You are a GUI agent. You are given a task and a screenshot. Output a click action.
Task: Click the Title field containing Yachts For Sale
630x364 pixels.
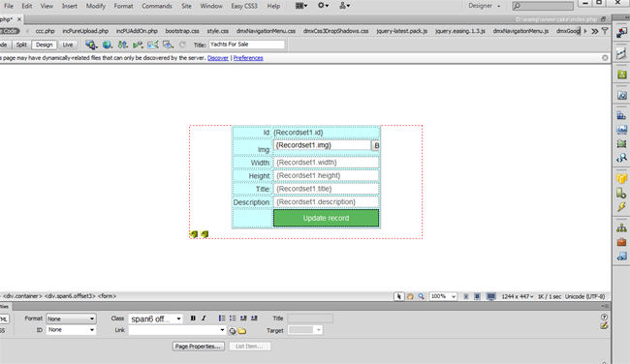(247, 45)
